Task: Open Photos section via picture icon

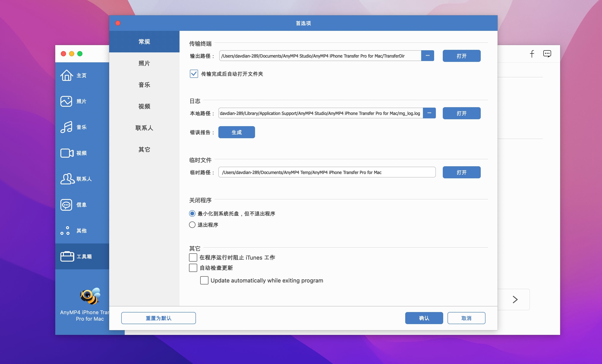Action: 66,101
